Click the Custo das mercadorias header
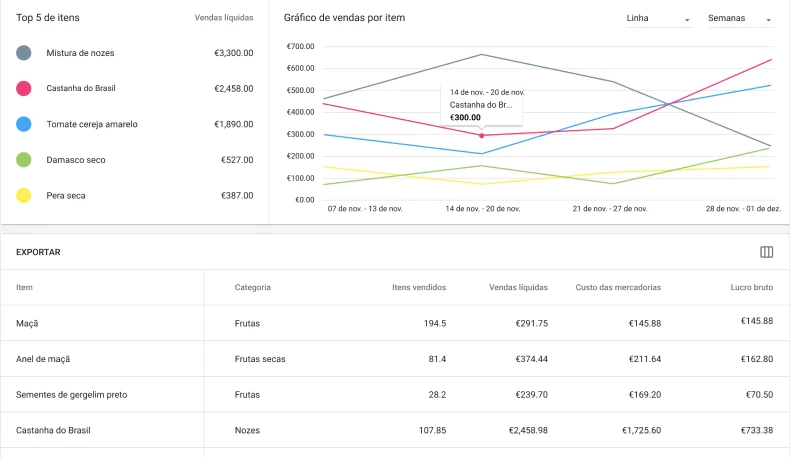 pyautogui.click(x=618, y=287)
